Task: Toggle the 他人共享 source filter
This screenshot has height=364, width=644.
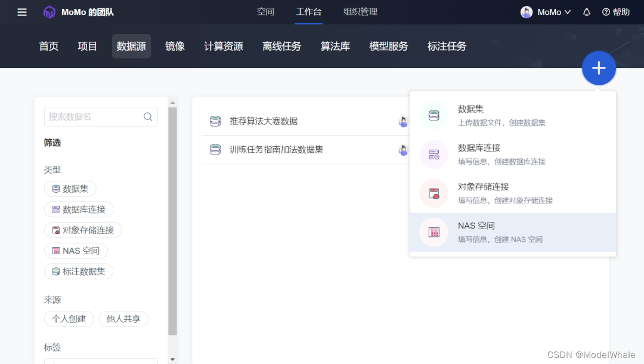Action: (123, 319)
